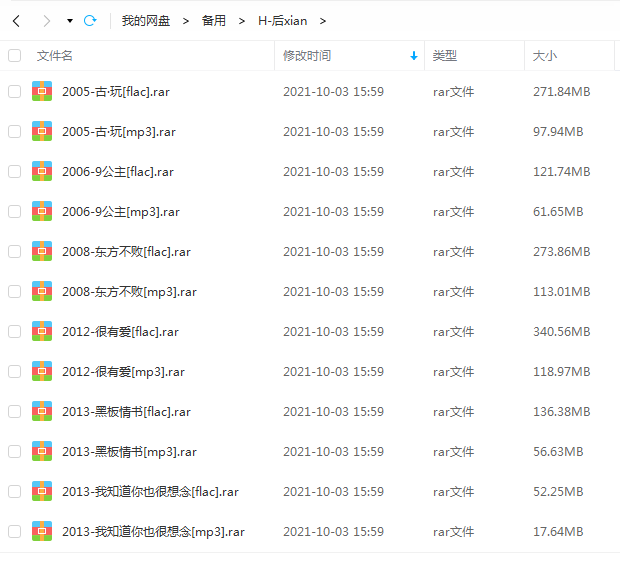Open the navigation history dropdown arrow
The height and width of the screenshot is (563, 620).
(x=70, y=21)
